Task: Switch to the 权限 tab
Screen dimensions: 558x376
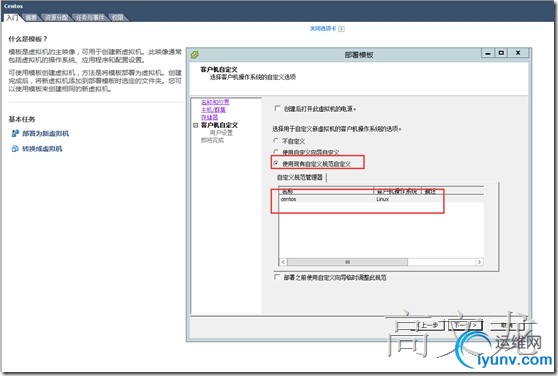Action: (117, 17)
